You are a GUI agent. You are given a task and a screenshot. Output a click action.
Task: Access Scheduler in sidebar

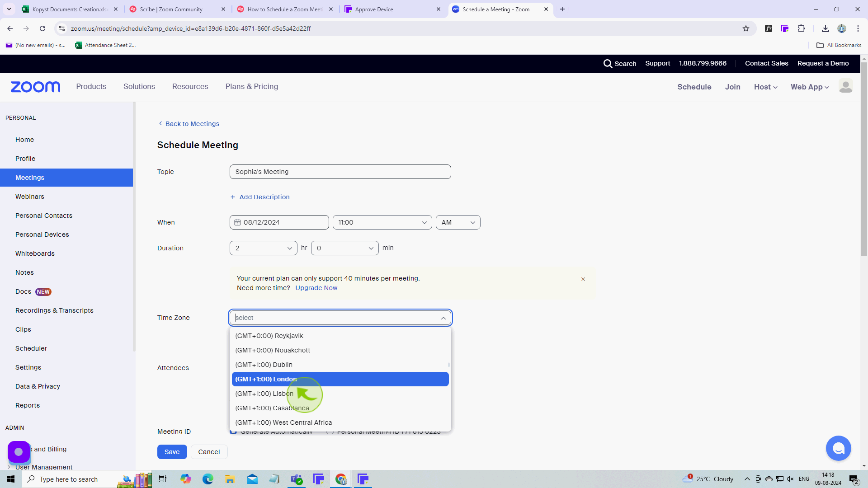31,348
